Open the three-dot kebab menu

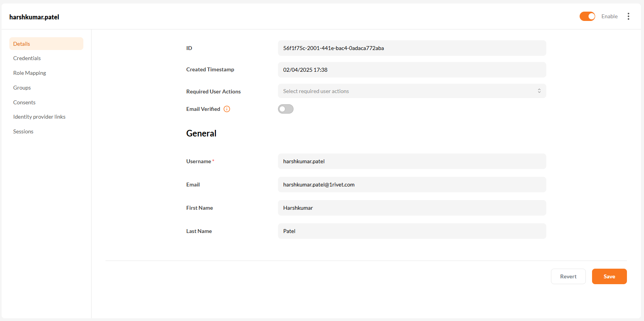628,16
